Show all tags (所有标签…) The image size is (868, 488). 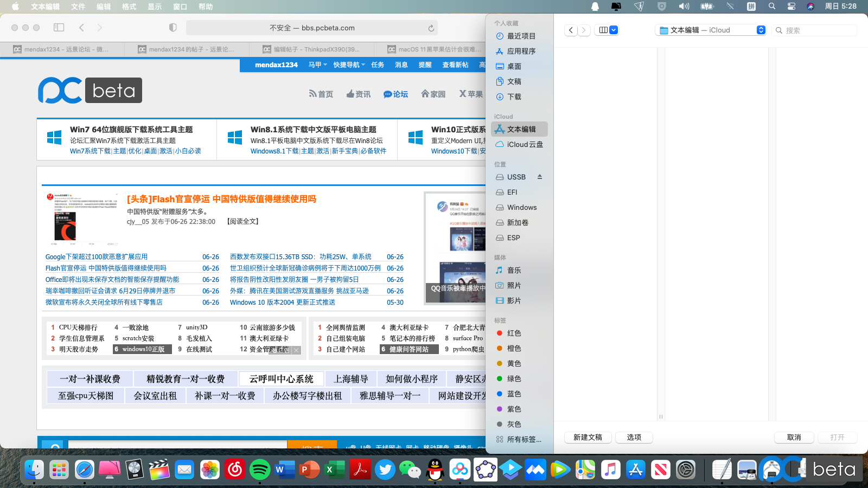[519, 439]
